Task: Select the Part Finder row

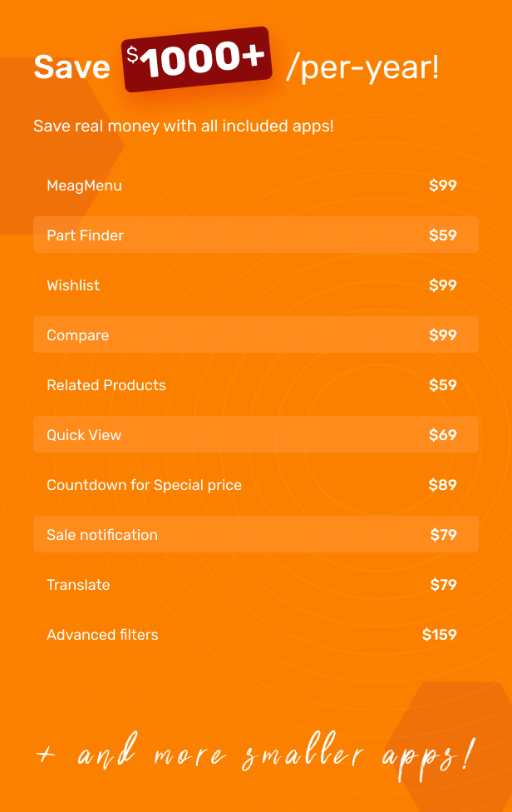Action: (x=256, y=235)
